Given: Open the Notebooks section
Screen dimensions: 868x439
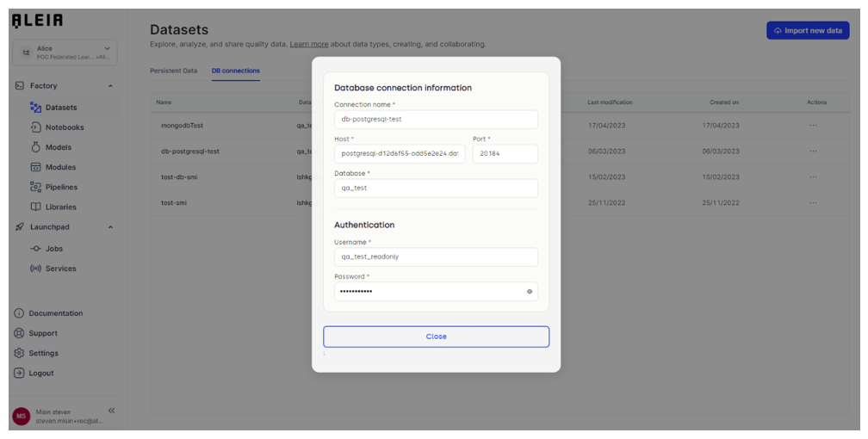Looking at the screenshot, I should coord(64,127).
